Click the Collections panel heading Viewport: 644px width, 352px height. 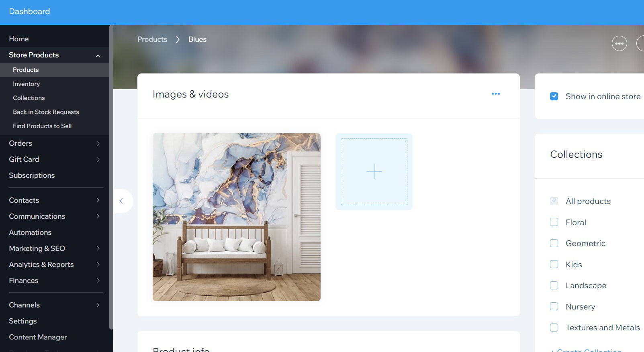[x=576, y=155]
